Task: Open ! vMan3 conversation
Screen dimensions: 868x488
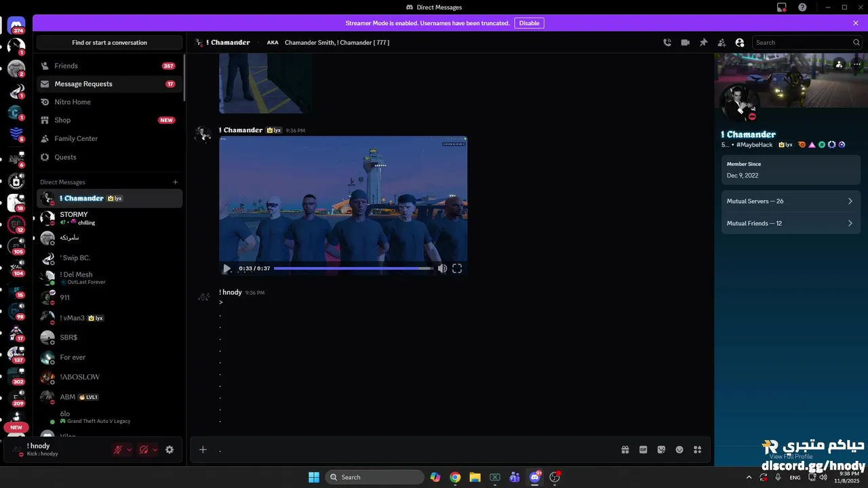Action: click(x=109, y=317)
